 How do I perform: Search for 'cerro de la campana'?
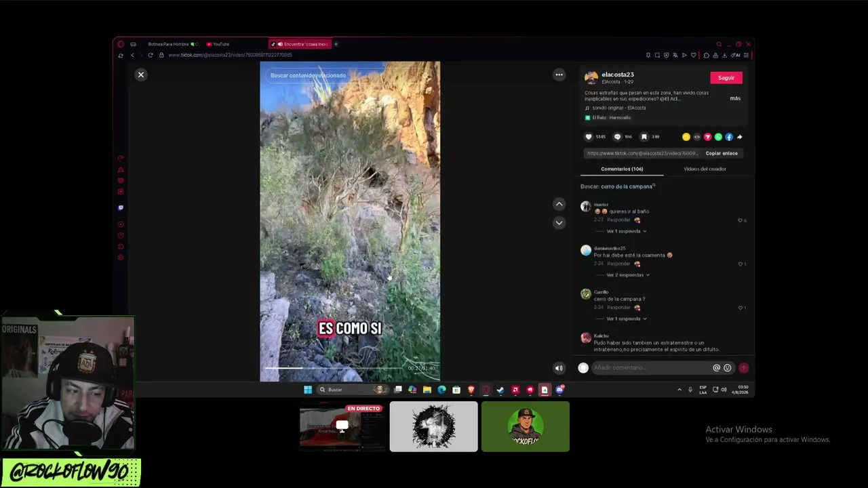click(x=627, y=186)
